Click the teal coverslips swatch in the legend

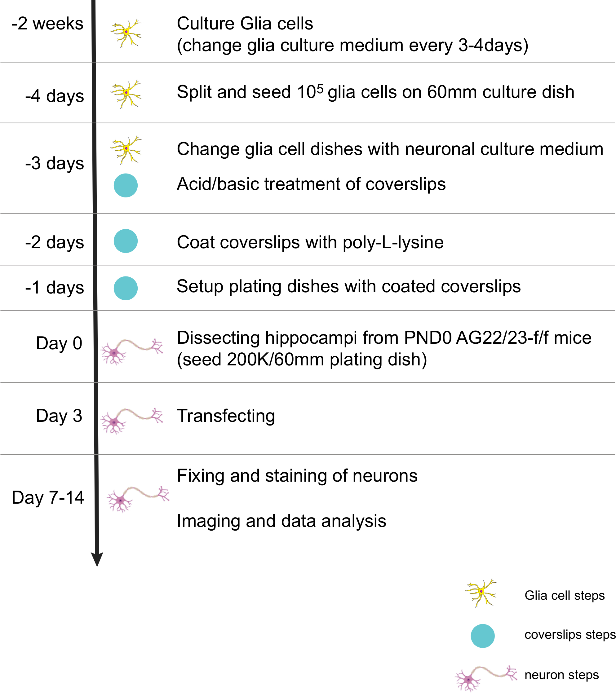[x=482, y=636]
